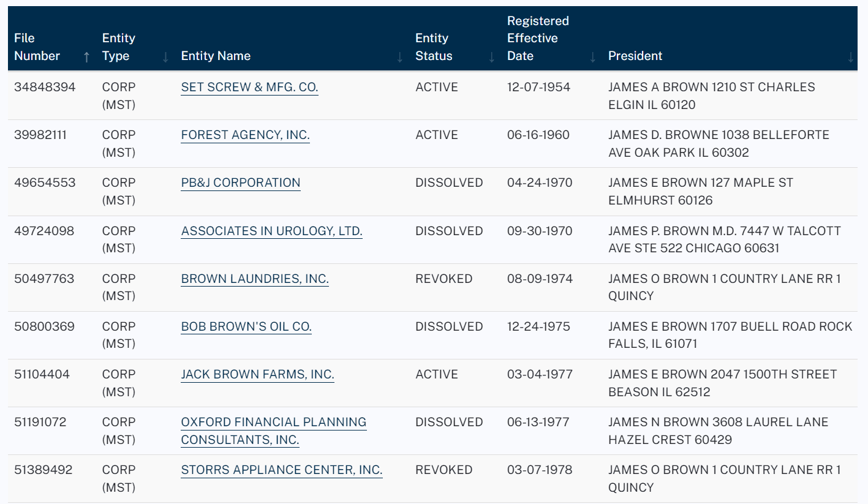Image resolution: width=868 pixels, height=504 pixels.
Task: View details for ASSOCIATES IN UROLOGY, LTD.
Action: point(271,231)
